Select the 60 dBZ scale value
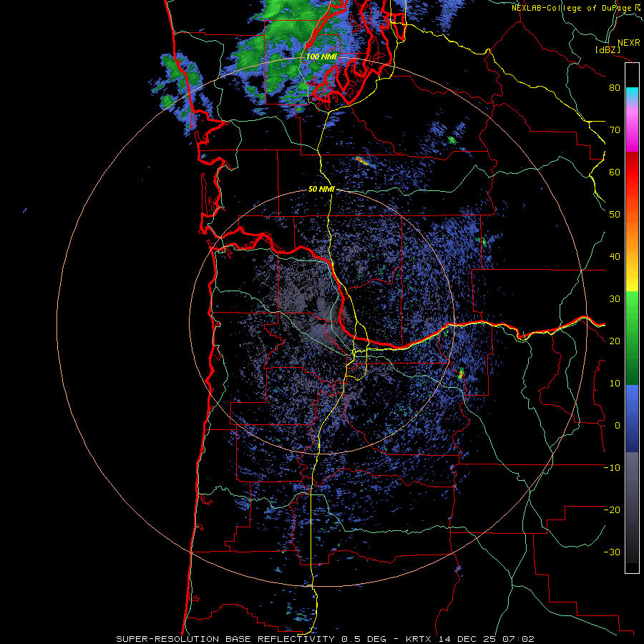644x644 pixels. click(615, 172)
